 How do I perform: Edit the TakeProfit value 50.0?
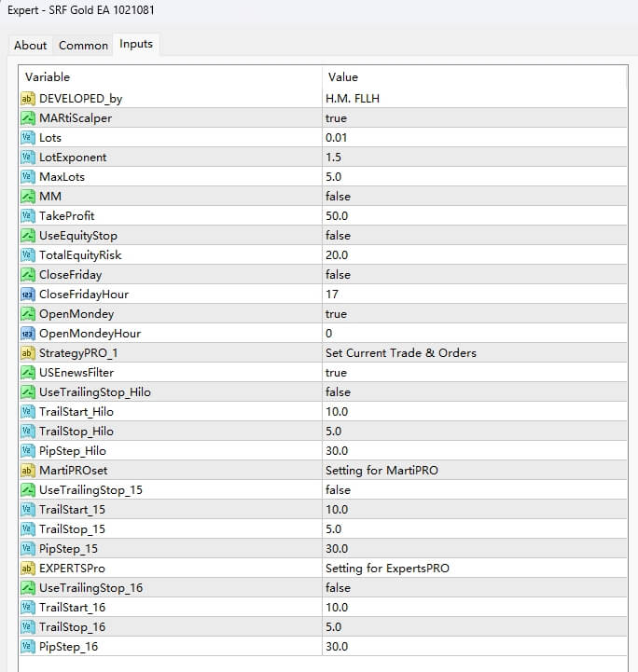337,215
